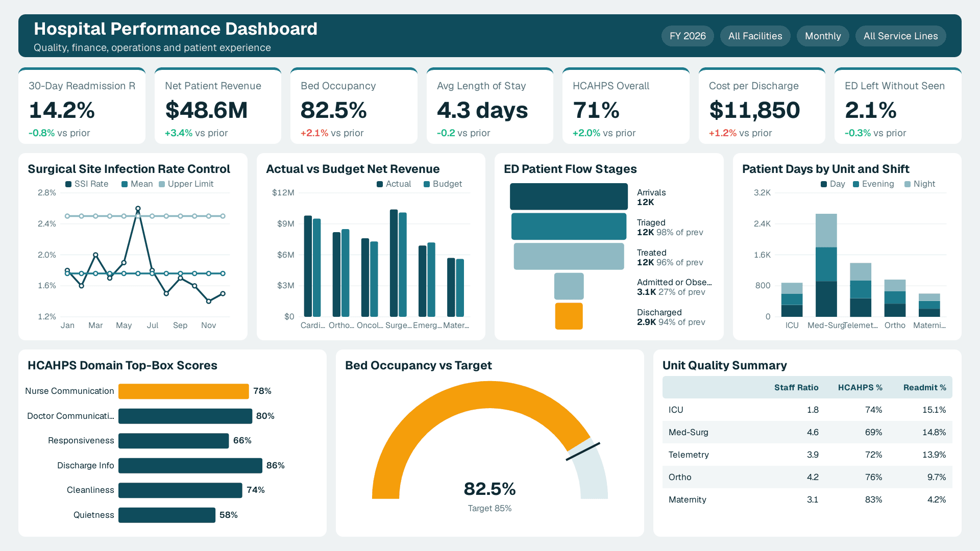980x551 pixels.
Task: Open the Avg Length of Stay card
Action: pos(490,106)
